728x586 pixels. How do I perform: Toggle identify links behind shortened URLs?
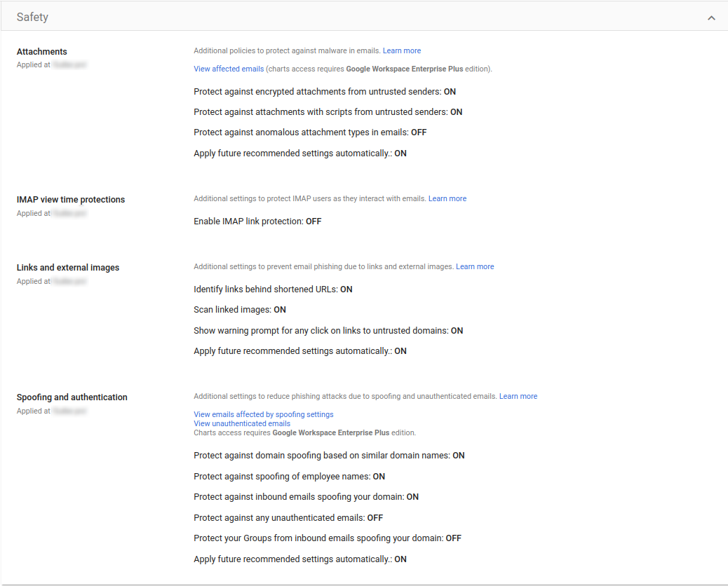[273, 289]
